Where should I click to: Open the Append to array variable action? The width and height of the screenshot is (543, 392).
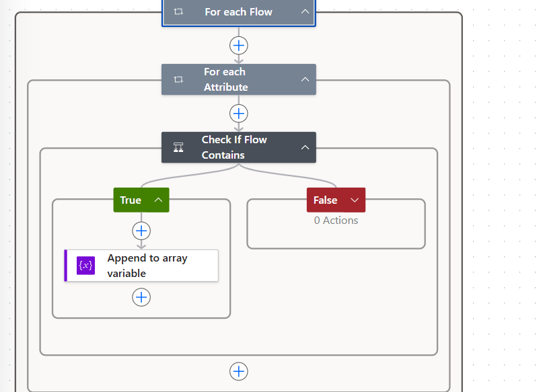147,266
